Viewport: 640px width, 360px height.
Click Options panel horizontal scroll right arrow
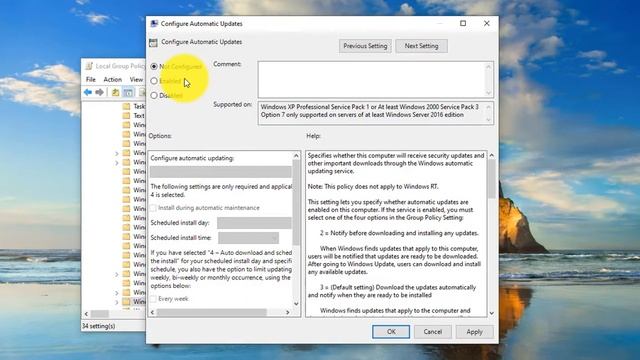coord(288,312)
